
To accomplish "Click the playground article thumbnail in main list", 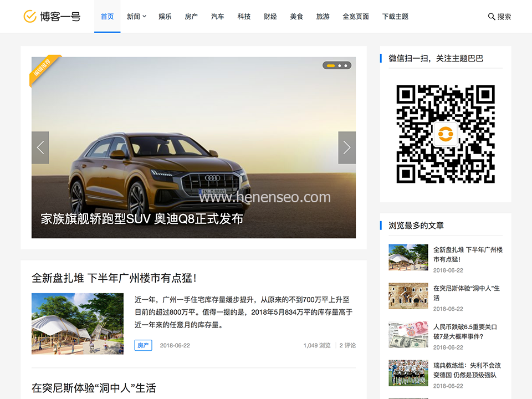I will click(x=78, y=324).
